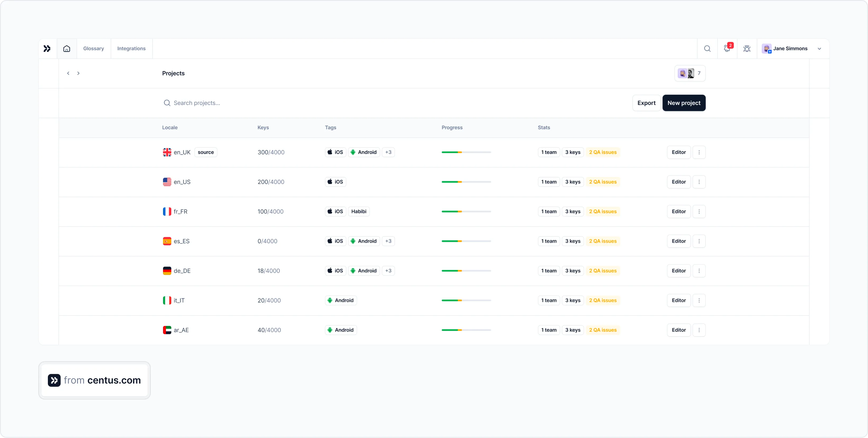
Task: Switch to the Integrations tab
Action: pyautogui.click(x=131, y=48)
